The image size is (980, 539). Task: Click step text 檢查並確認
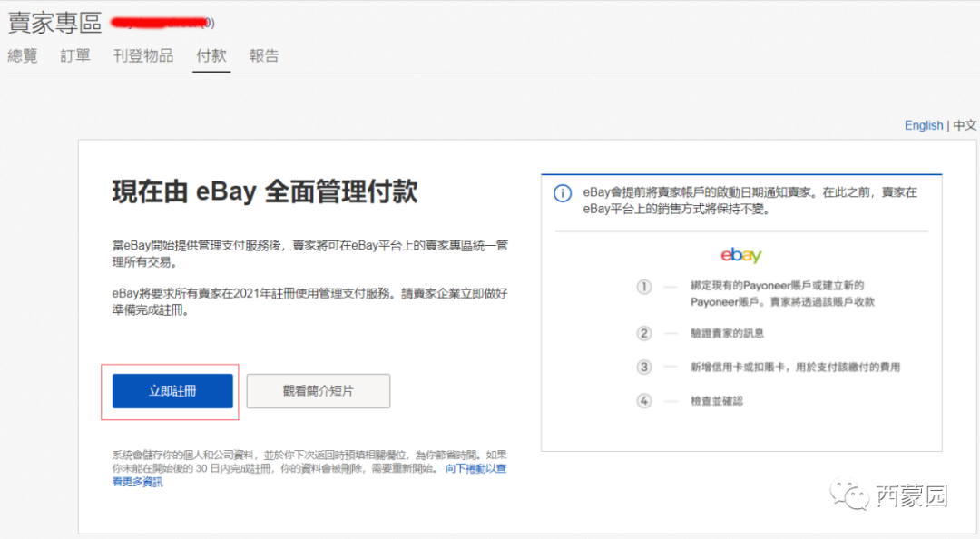point(716,401)
